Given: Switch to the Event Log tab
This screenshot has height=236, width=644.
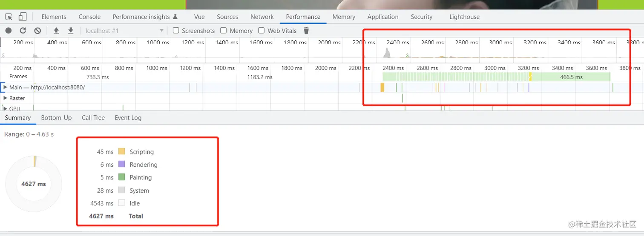Looking at the screenshot, I should click(128, 118).
